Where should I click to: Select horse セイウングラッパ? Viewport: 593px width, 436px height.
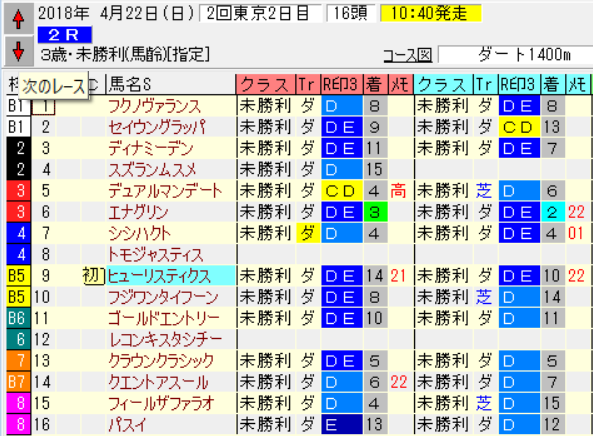click(x=157, y=127)
